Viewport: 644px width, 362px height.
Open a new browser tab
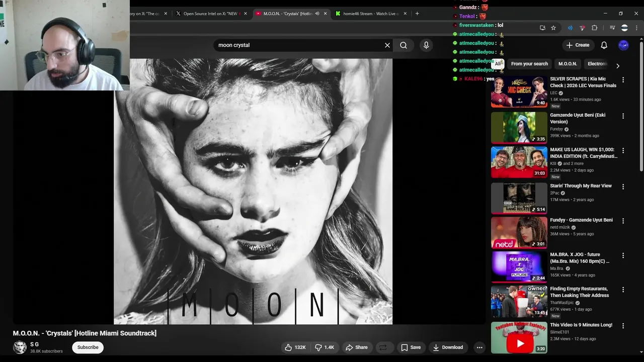(x=417, y=14)
